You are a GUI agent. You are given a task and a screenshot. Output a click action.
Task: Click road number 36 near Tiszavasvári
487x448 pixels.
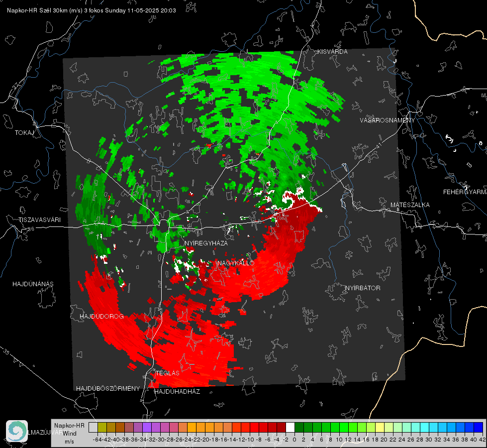[x=31, y=229]
